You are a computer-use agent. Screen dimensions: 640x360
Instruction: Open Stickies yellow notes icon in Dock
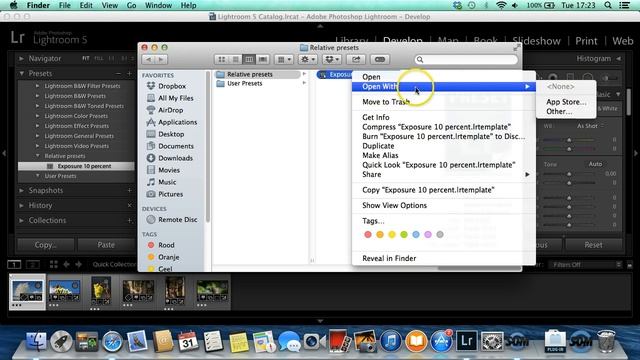pos(239,341)
